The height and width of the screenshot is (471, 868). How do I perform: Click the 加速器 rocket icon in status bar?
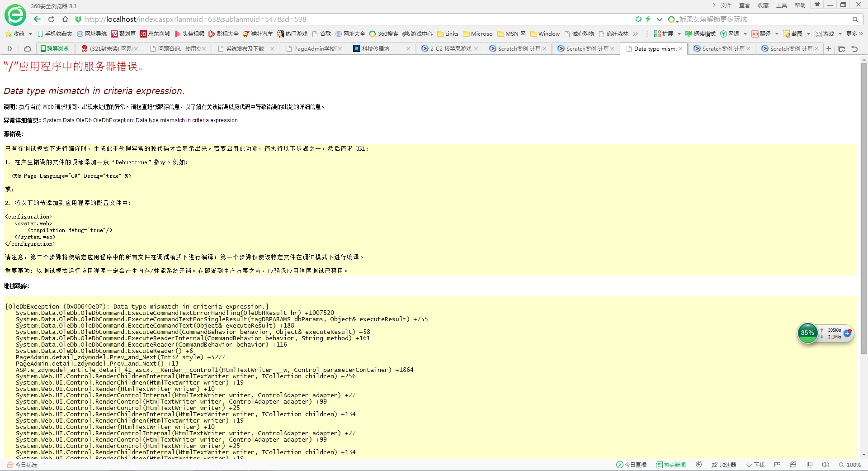723,465
